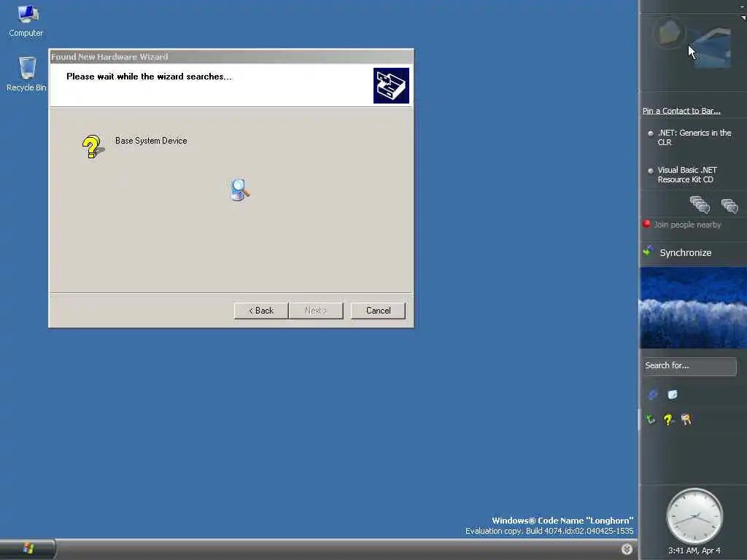Open the .NET: Generics in the CLR item
The image size is (747, 560).
pyautogui.click(x=694, y=138)
